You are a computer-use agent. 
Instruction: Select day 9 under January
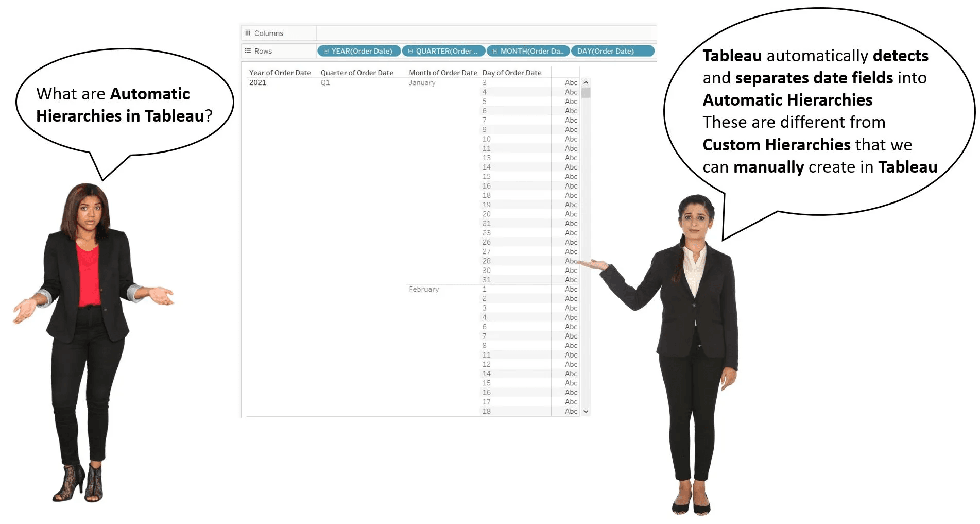tap(484, 129)
